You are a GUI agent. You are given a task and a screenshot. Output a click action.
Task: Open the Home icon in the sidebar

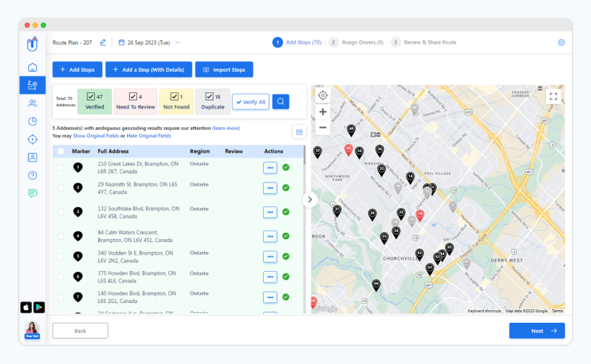(x=33, y=67)
